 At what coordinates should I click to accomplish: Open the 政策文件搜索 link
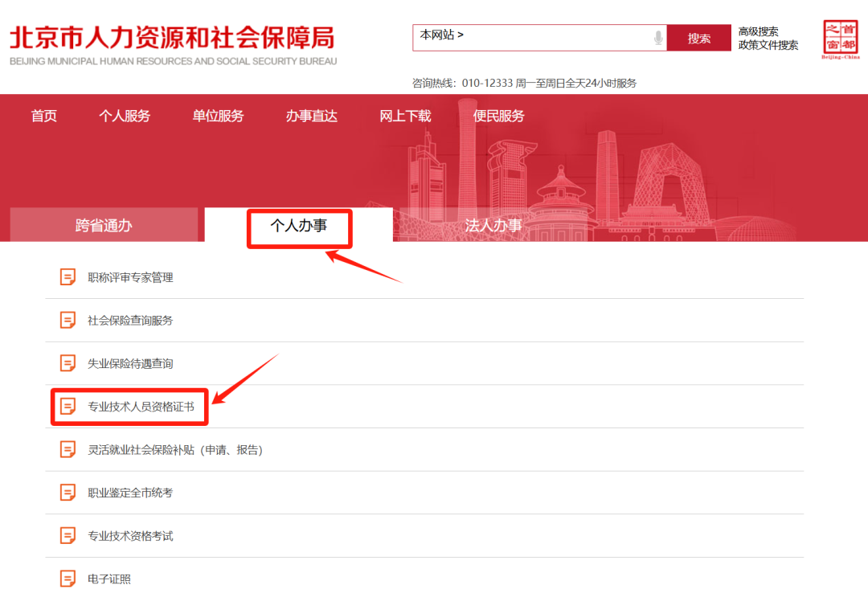tap(768, 45)
